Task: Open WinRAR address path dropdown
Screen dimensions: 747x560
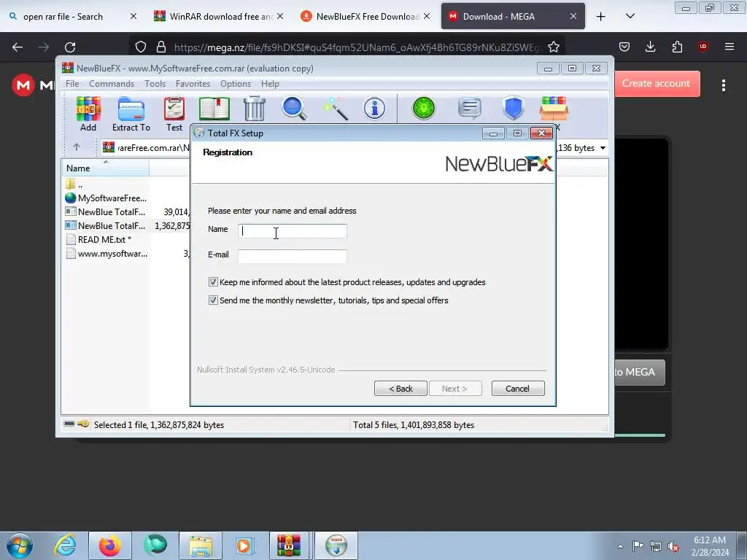Action: 603,148
